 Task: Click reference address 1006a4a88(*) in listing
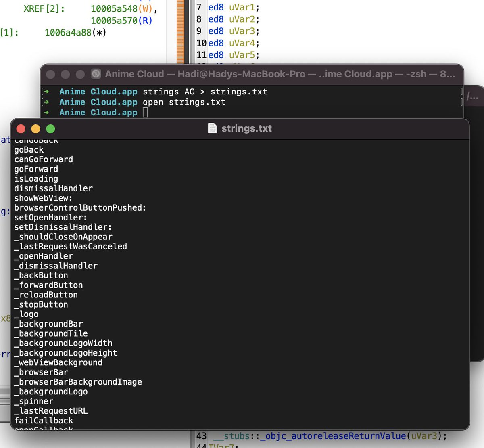point(75,33)
